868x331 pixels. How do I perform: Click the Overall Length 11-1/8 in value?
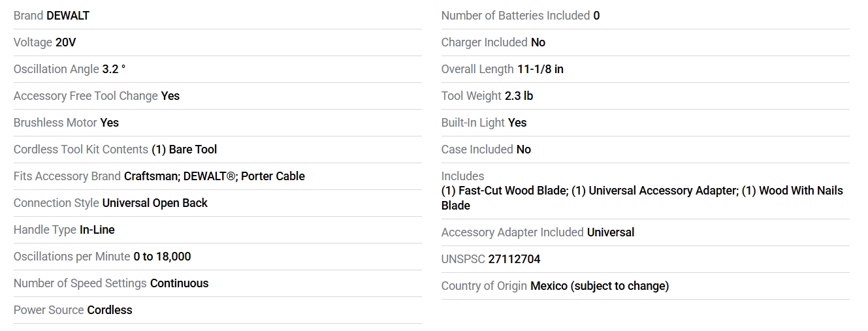[540, 69]
